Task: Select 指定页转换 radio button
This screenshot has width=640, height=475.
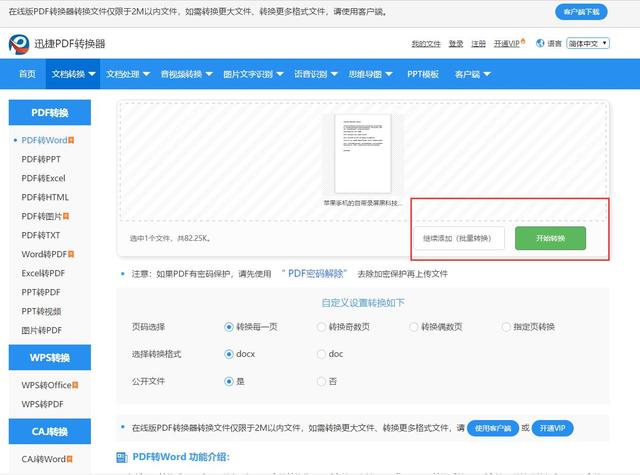Action: (x=506, y=327)
